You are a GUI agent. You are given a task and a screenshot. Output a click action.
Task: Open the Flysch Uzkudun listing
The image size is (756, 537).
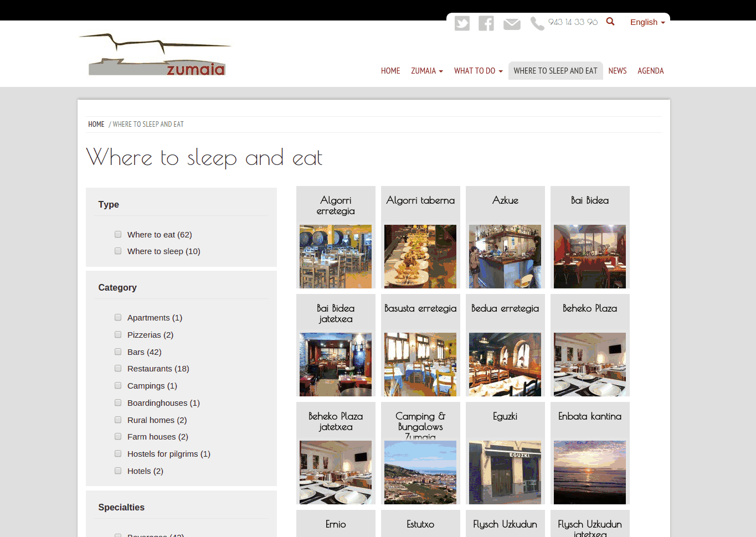505,524
